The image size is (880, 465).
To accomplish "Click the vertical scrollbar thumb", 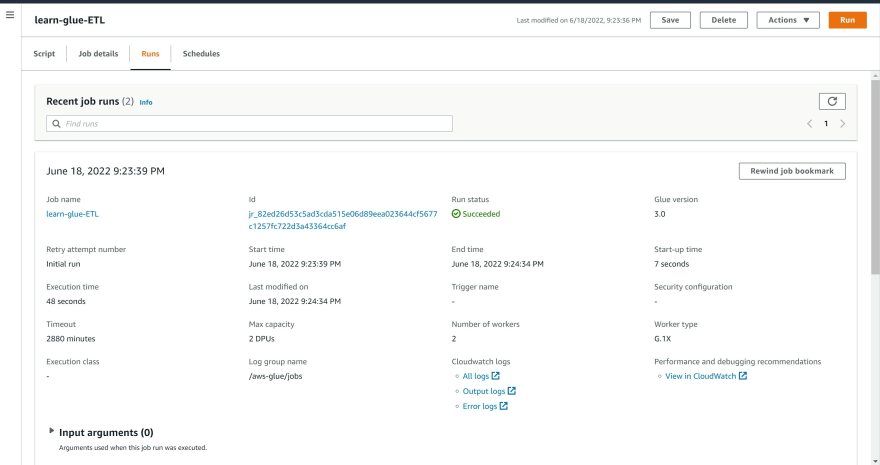I will tap(875, 177).
